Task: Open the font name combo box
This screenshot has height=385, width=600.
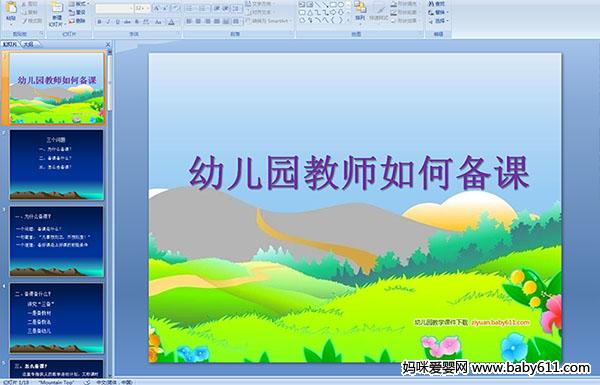Action: (114, 8)
